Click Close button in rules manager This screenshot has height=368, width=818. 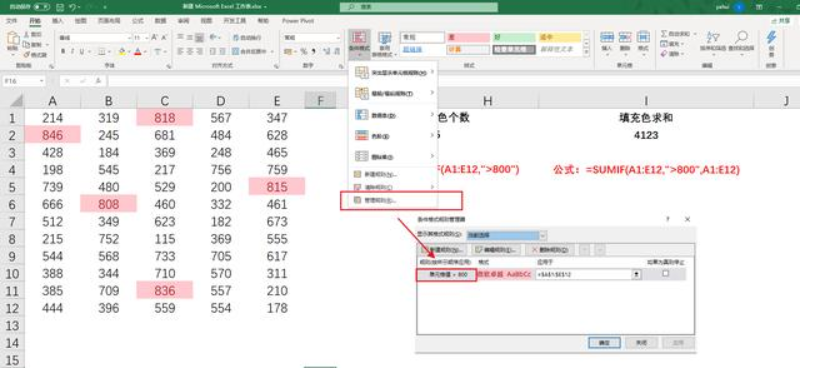641,342
